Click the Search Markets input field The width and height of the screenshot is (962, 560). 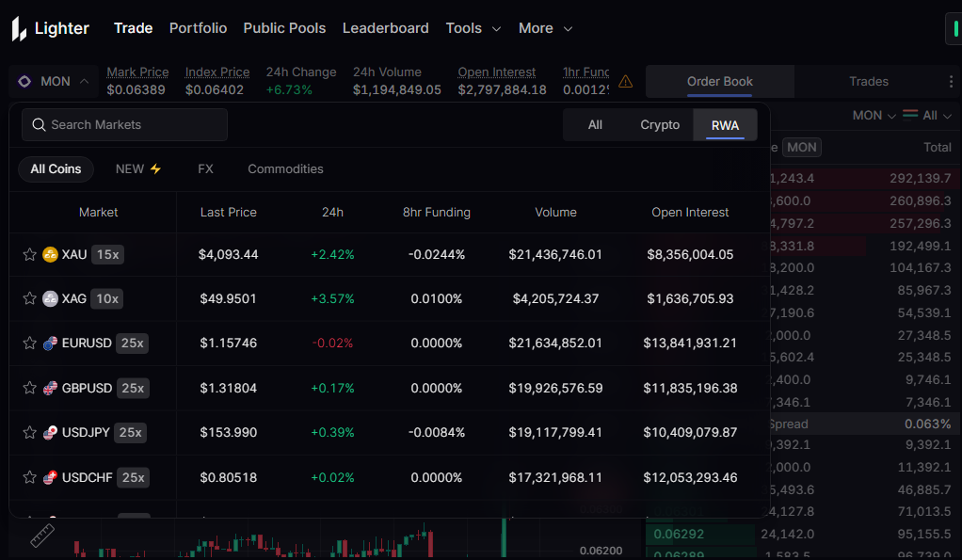132,124
